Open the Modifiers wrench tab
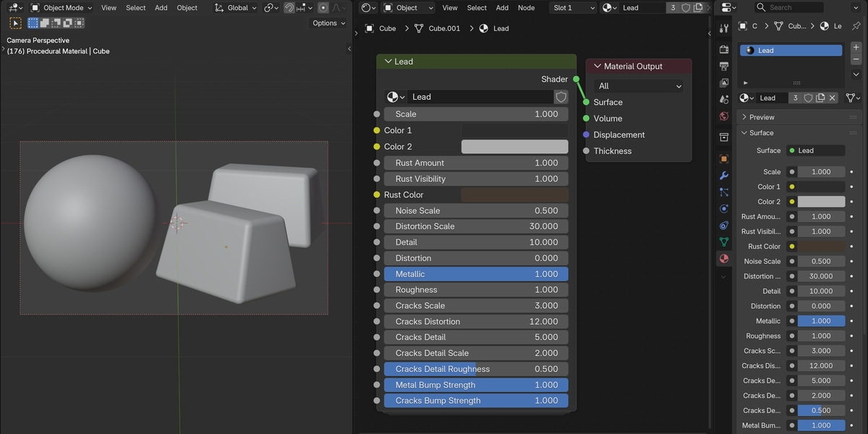Viewport: 868px width, 434px height. (x=724, y=175)
